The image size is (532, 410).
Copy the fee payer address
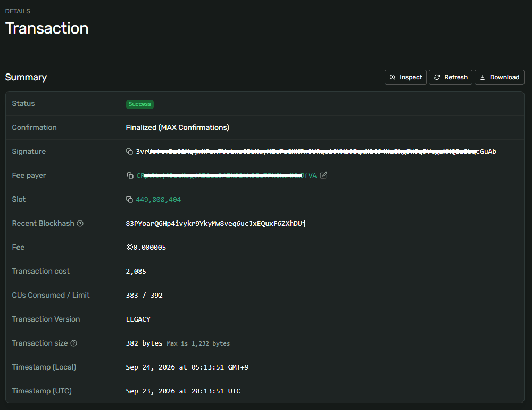tap(130, 175)
